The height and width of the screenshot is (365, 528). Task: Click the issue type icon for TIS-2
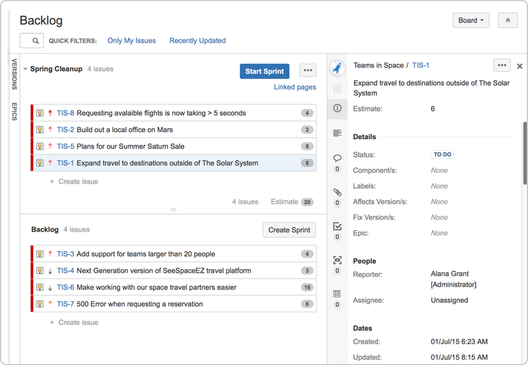pyautogui.click(x=40, y=129)
